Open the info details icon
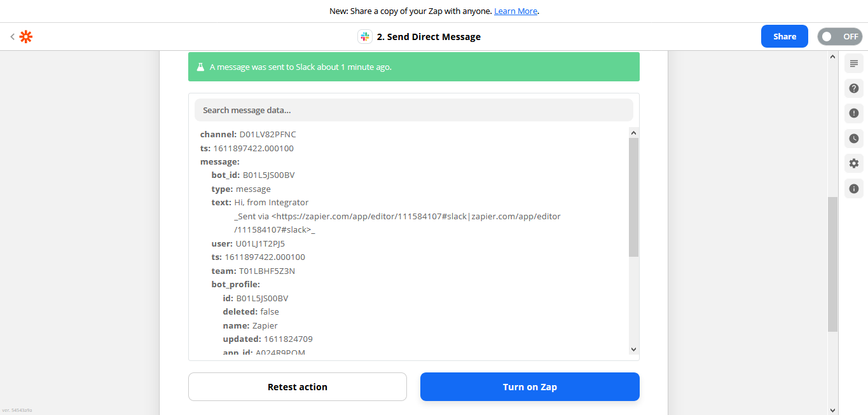This screenshot has width=868, height=415. coord(853,188)
